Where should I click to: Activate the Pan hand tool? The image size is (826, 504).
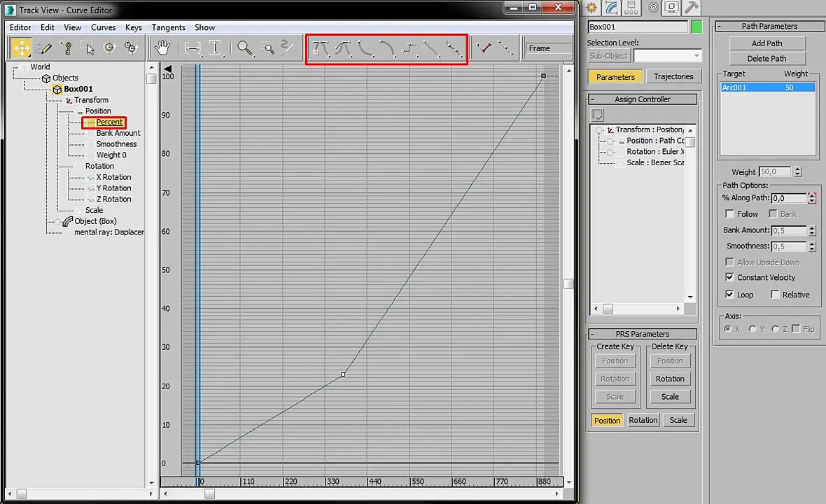pyautogui.click(x=162, y=48)
